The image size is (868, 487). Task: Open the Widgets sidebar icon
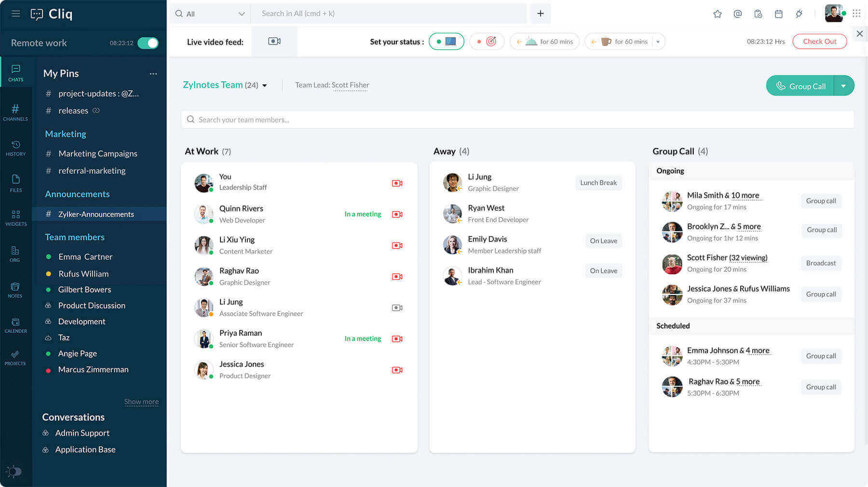tap(16, 218)
